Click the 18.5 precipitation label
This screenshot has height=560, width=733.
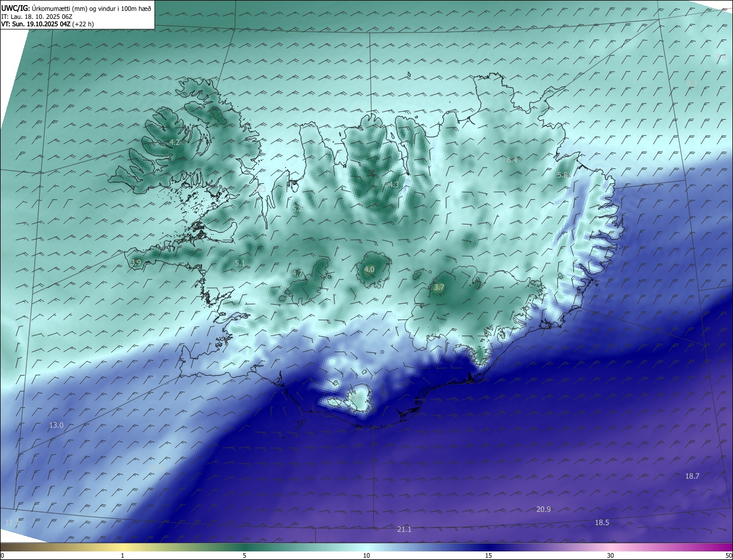602,522
